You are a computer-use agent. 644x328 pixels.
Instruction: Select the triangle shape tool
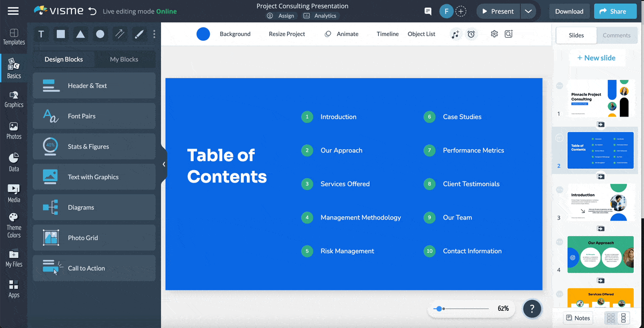click(80, 34)
